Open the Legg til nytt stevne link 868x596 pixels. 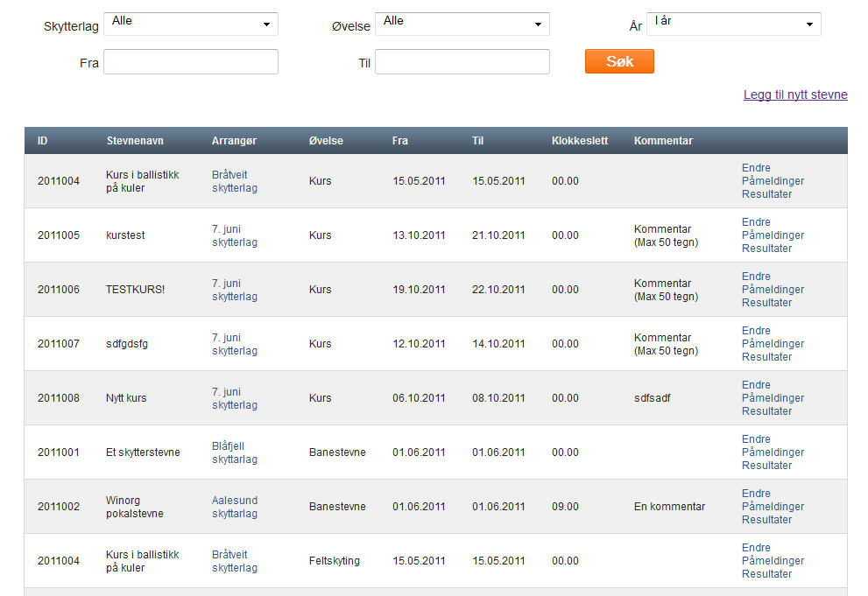click(x=795, y=95)
